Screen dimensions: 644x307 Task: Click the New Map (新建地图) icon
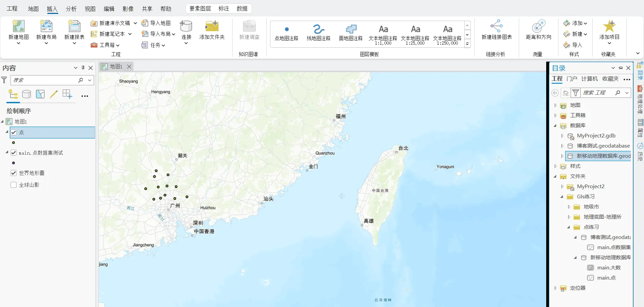[x=19, y=26]
